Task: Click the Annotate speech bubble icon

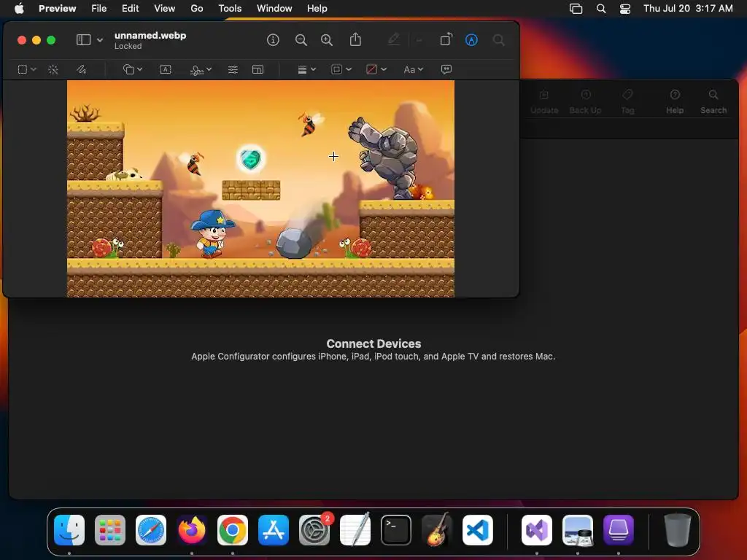Action: click(x=446, y=69)
